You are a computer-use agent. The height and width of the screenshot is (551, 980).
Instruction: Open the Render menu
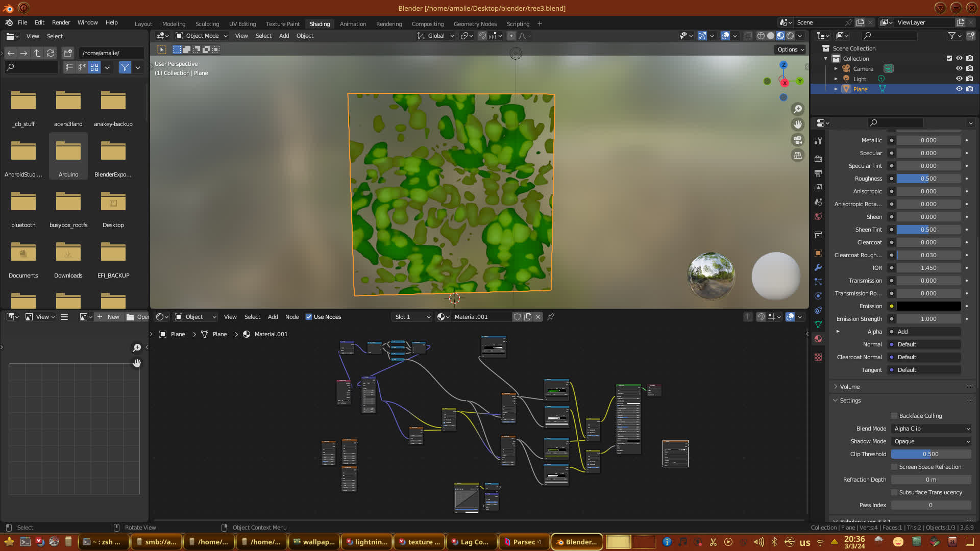pyautogui.click(x=61, y=22)
